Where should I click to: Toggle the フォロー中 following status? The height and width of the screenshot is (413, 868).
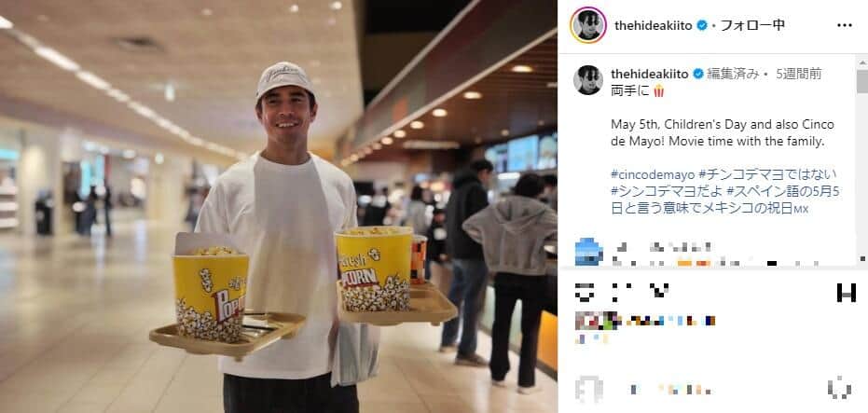751,25
